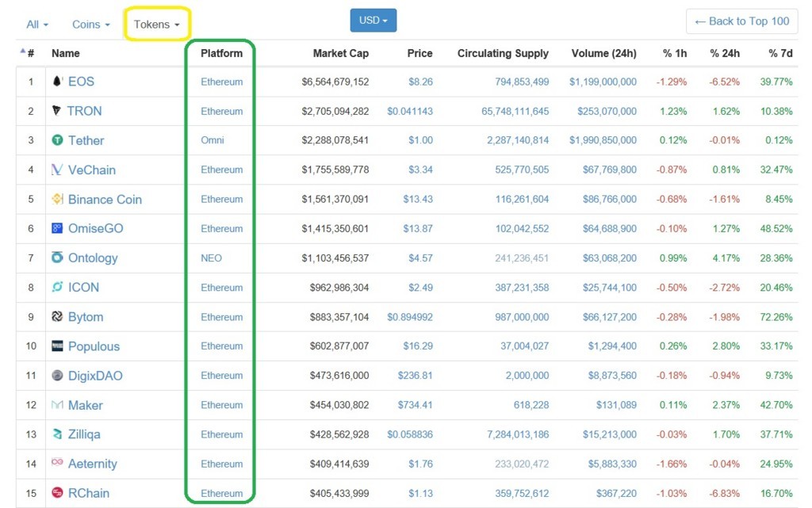Open the ICON name link
Image resolution: width=812 pixels, height=508 pixels.
coord(83,287)
